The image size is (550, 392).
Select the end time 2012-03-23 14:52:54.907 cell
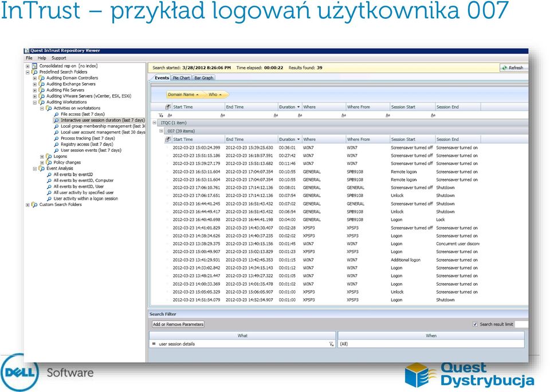249,300
